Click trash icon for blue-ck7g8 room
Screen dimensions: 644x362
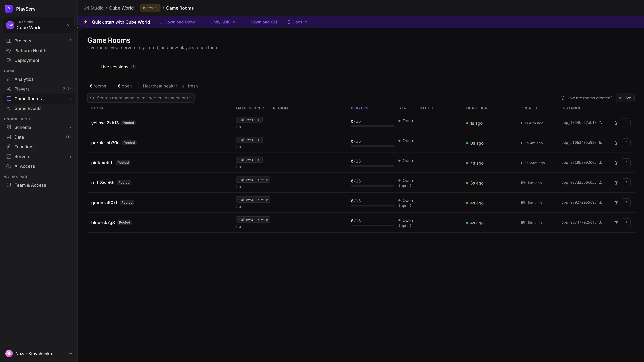coord(616,222)
